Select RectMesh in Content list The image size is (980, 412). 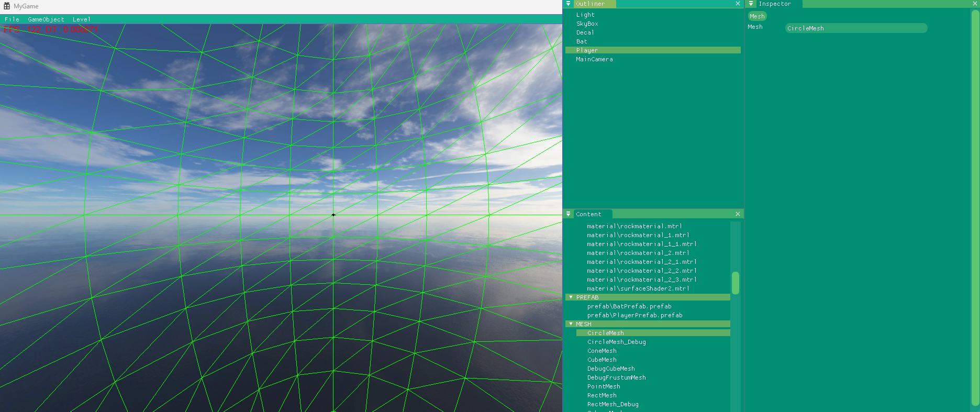(602, 395)
